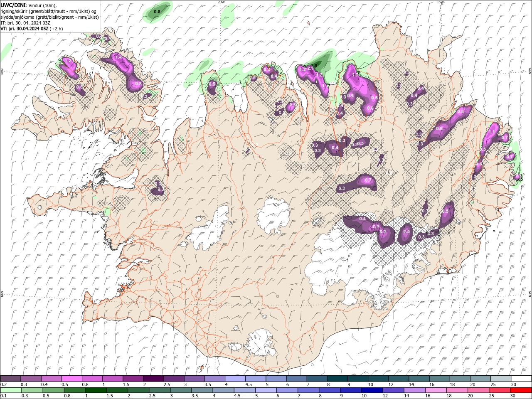Click the '20W' longitude label
The image size is (532, 399).
click(x=221, y=2)
